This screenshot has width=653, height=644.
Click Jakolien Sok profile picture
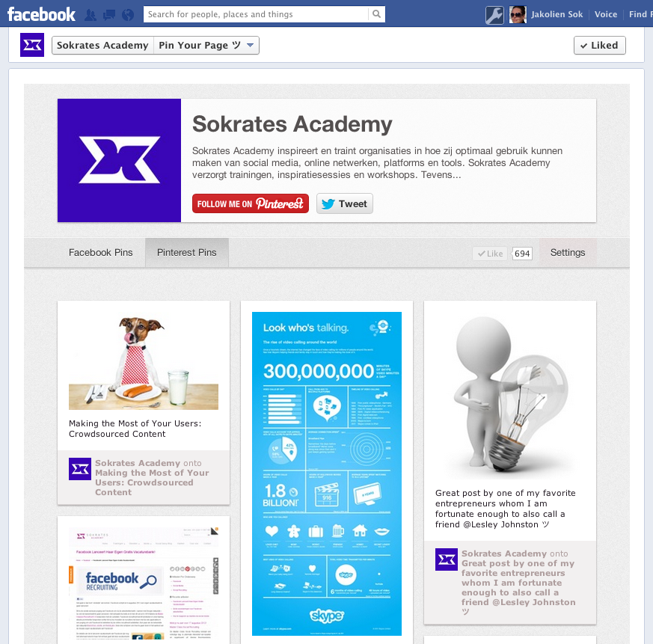(x=518, y=15)
